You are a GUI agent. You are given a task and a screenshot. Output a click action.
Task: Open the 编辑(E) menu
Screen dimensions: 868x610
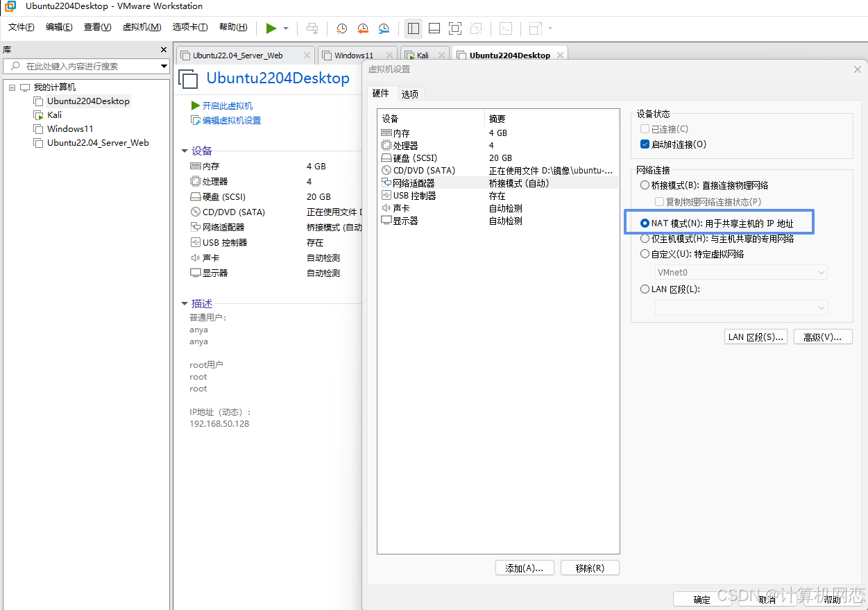point(59,27)
